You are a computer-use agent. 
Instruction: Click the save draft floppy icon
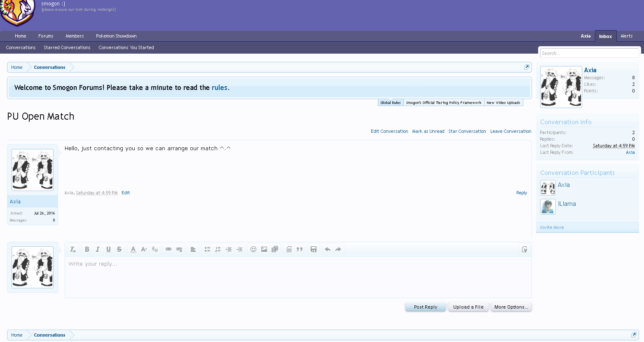coord(314,249)
